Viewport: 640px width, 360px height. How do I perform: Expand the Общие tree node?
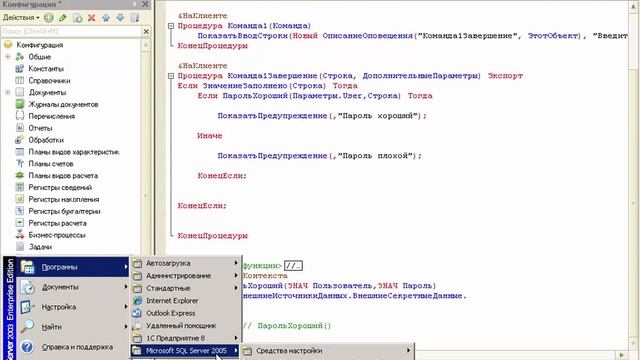point(8,57)
